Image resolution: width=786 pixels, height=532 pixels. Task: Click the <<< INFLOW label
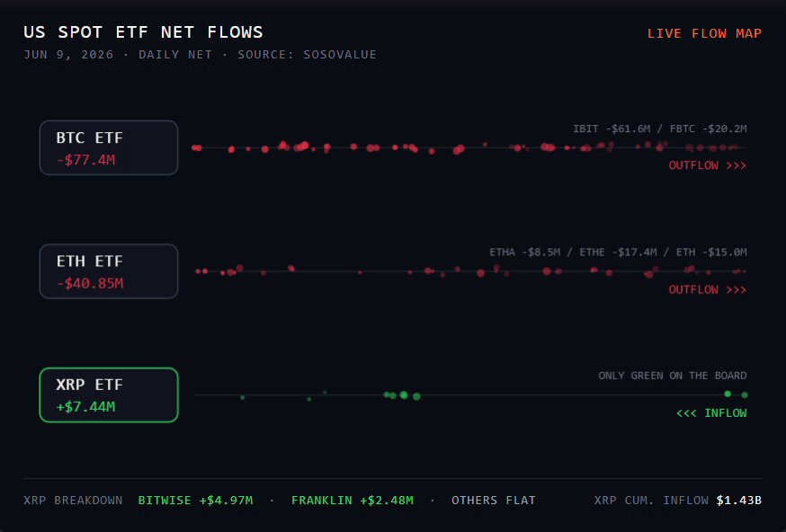pyautogui.click(x=711, y=412)
